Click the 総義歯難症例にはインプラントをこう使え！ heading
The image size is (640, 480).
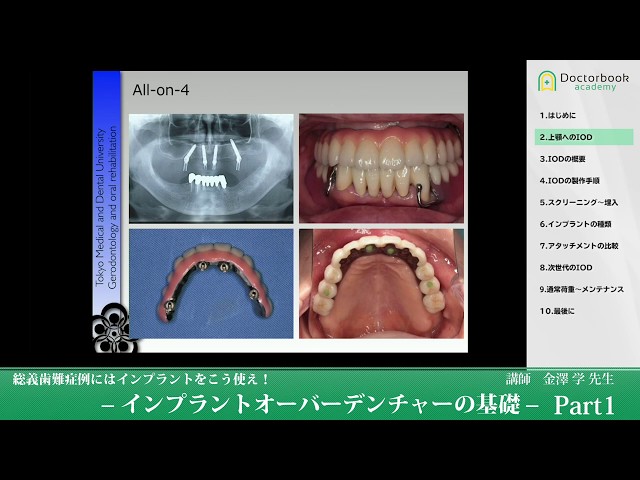[x=141, y=380]
